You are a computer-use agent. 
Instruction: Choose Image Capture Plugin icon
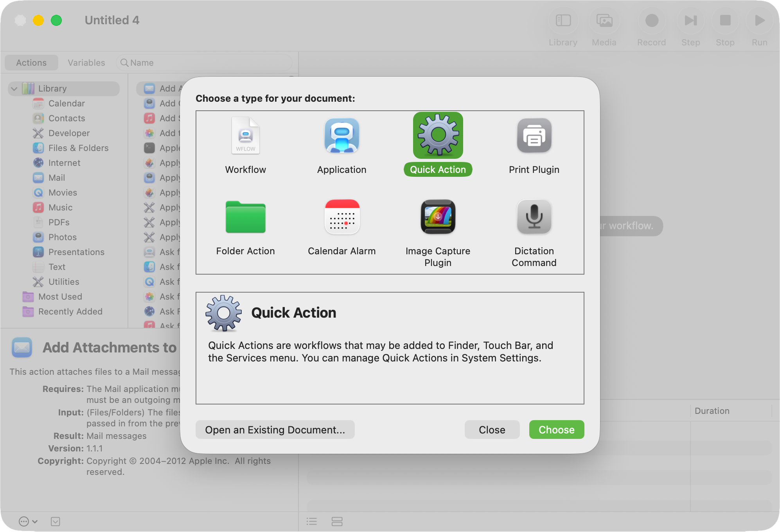[438, 217]
